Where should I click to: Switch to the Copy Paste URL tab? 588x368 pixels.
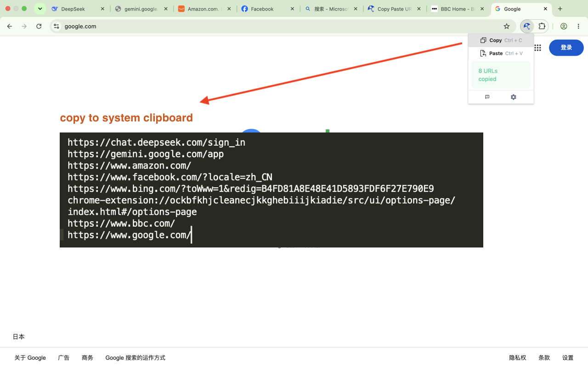pos(395,9)
